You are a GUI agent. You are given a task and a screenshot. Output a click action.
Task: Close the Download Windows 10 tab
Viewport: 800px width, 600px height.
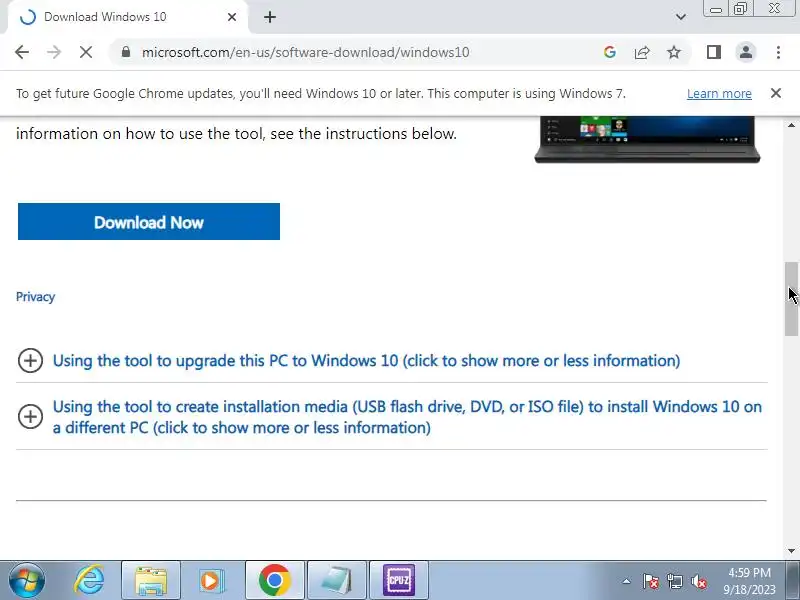pos(232,17)
